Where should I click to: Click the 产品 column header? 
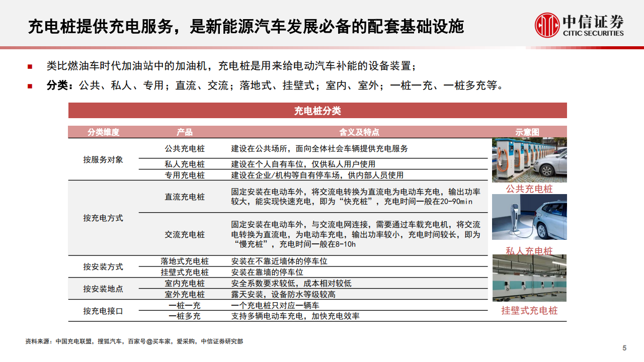pyautogui.click(x=185, y=132)
